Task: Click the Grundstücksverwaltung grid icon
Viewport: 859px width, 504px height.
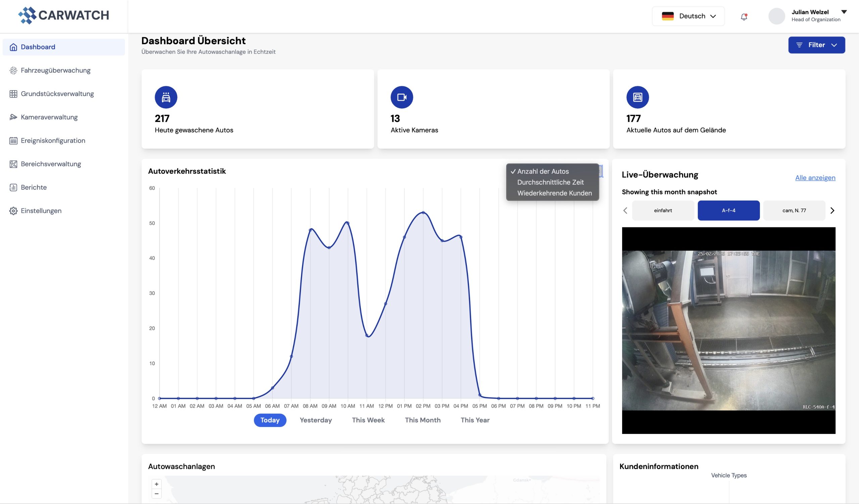Action: (13, 94)
